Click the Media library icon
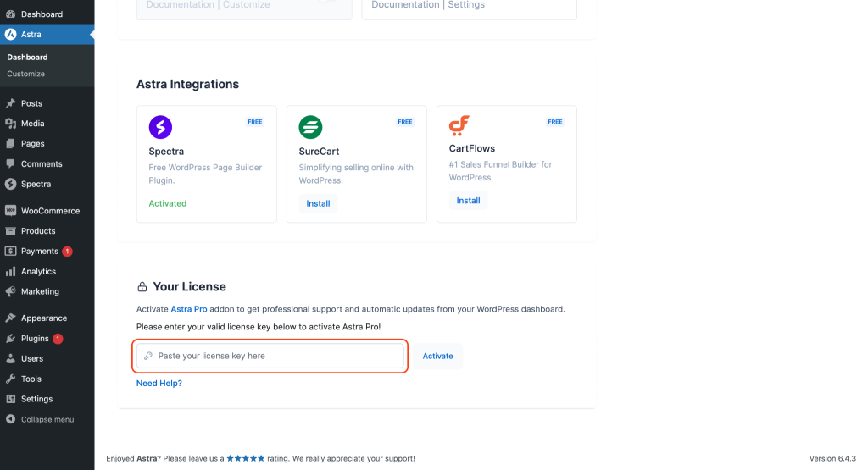 [x=10, y=124]
